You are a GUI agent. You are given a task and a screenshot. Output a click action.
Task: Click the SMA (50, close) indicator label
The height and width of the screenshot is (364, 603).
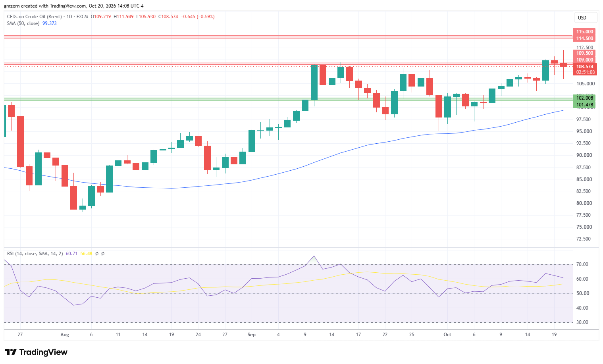[x=23, y=23]
